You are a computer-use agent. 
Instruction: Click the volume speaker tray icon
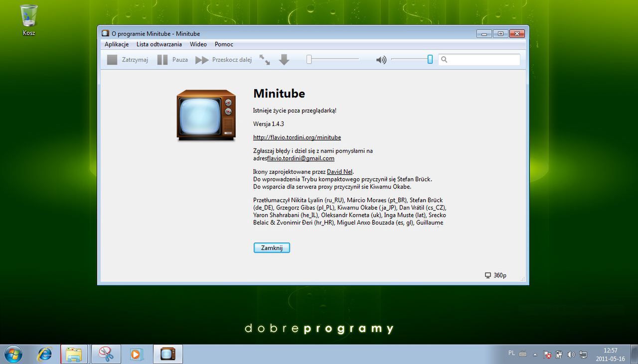click(571, 355)
